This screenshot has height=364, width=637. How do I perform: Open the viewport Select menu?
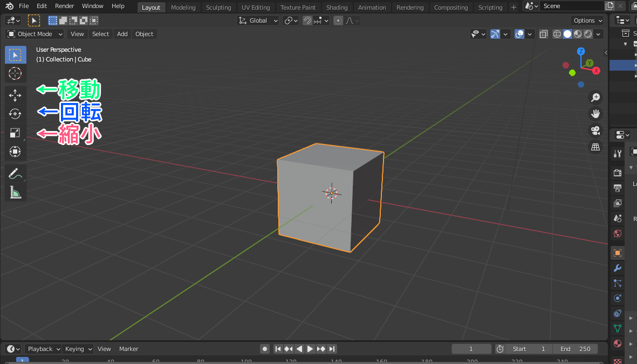coord(100,34)
